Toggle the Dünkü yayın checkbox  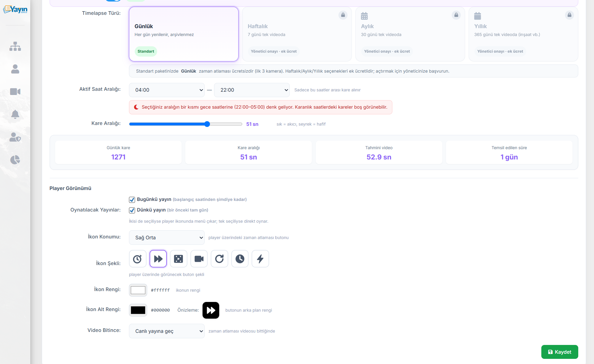(132, 210)
